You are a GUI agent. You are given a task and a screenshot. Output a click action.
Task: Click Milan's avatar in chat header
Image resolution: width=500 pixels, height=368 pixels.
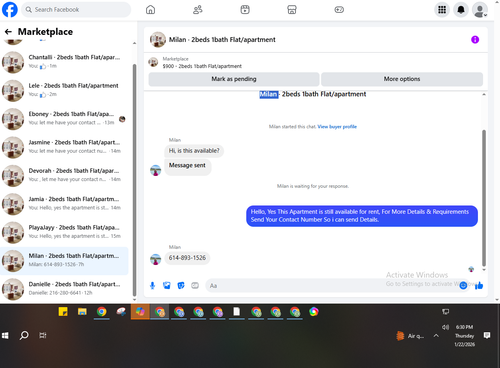[158, 40]
